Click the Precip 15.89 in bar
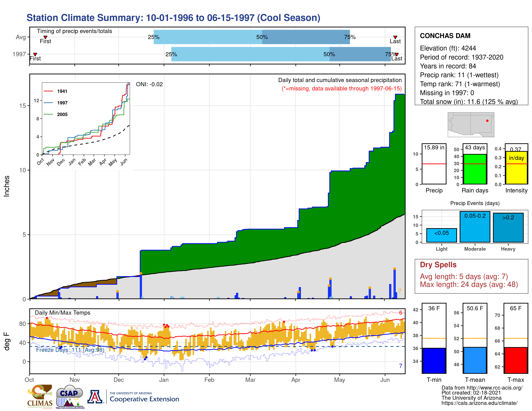The height and width of the screenshot is (411, 532). 434,164
